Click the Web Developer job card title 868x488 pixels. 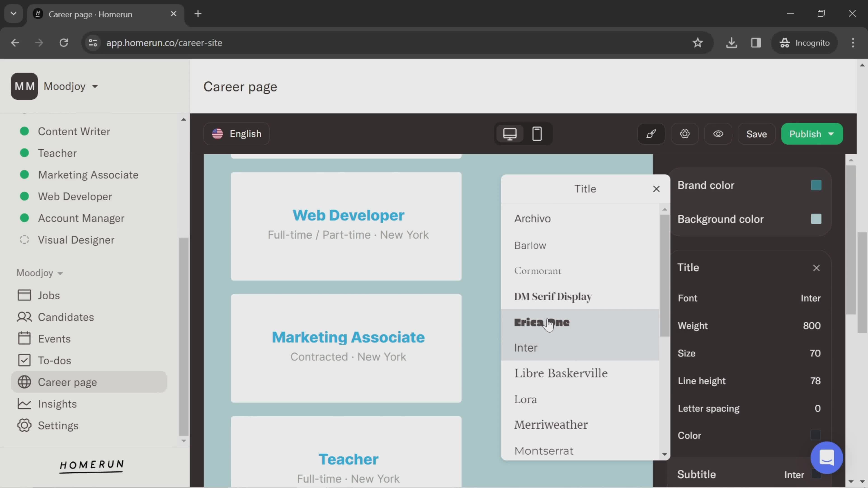[x=348, y=215]
